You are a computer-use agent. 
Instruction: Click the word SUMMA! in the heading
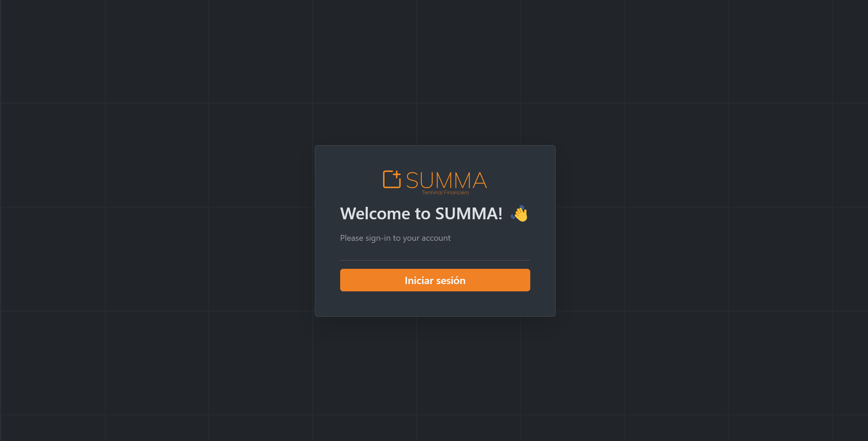coord(469,213)
